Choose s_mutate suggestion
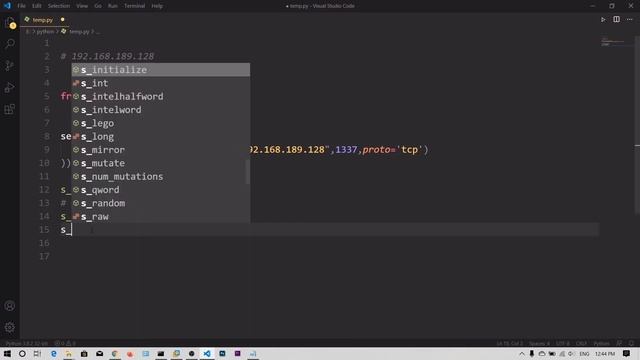Viewport: 640px width, 360px height. tap(161, 163)
